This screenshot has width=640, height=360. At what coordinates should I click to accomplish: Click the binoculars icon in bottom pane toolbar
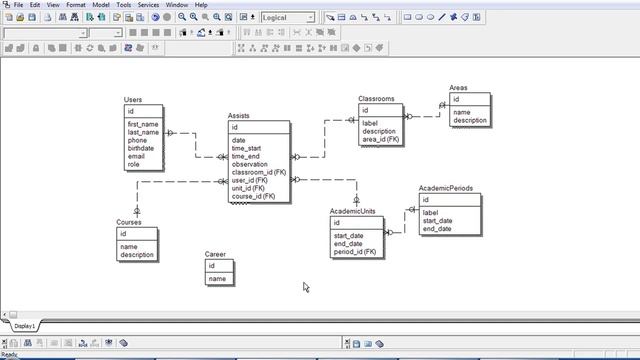(28, 343)
